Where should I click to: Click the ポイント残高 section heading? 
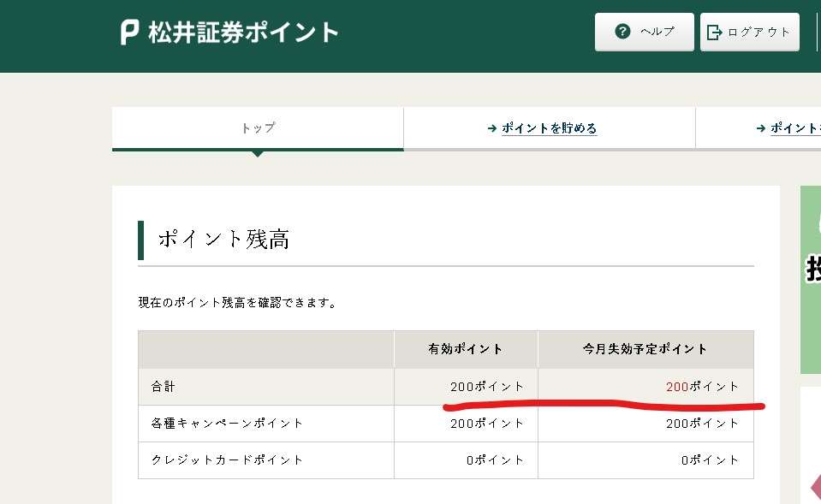pos(223,240)
